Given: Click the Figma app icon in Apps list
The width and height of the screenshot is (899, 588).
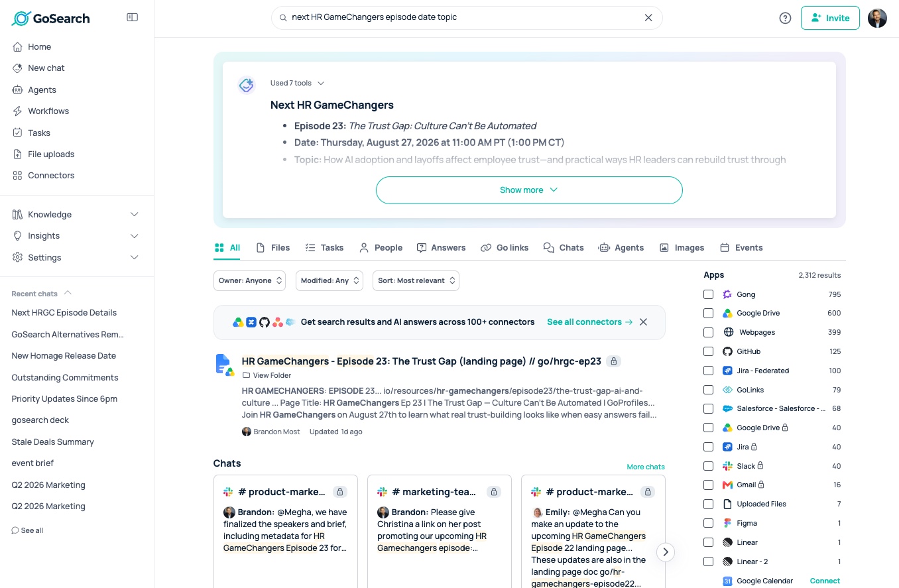Looking at the screenshot, I should point(727,523).
